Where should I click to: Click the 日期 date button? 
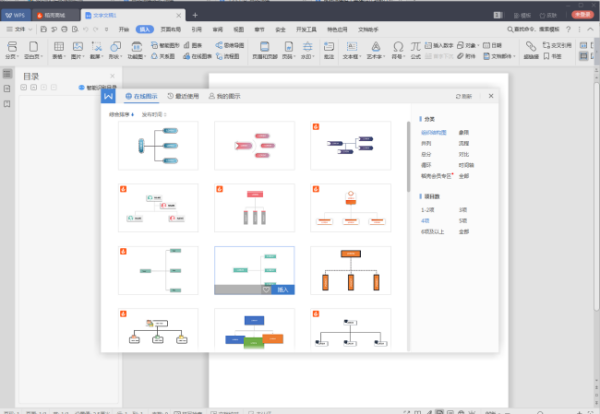[x=492, y=45]
